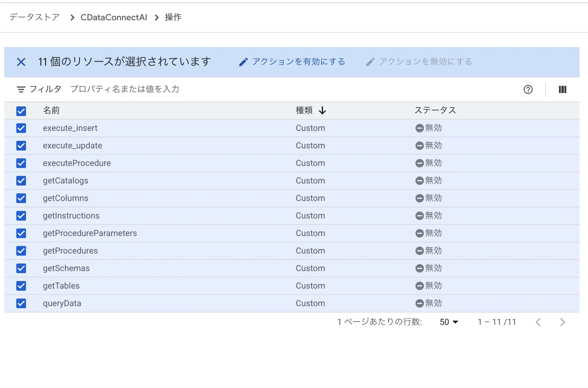This screenshot has height=388, width=588.
Task: Click the Custom type cell for executeProcedure
Action: point(310,163)
